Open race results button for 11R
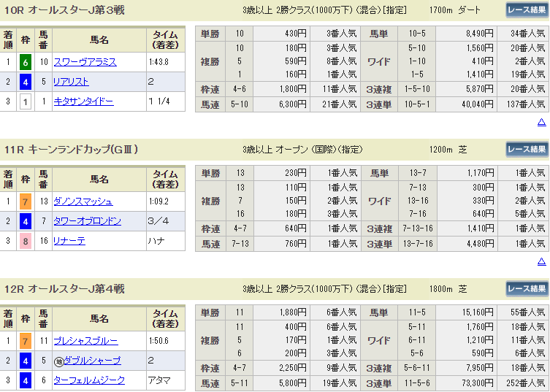This screenshot has width=550, height=392. (x=527, y=150)
